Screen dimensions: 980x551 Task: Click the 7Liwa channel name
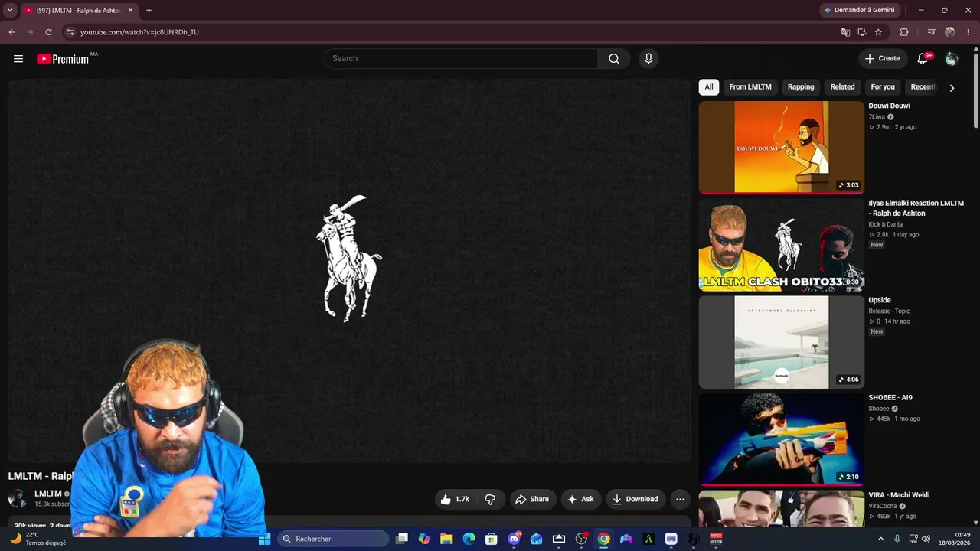(877, 117)
